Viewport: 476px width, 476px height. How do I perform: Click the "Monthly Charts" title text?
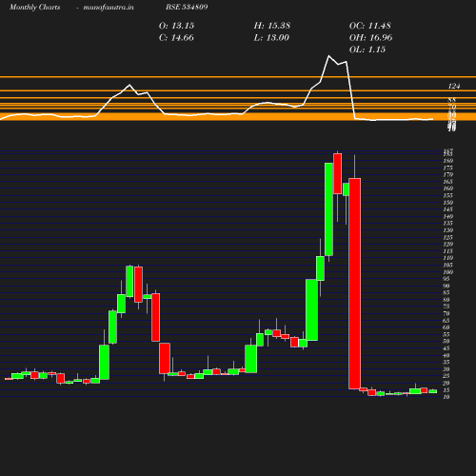click(x=35, y=8)
